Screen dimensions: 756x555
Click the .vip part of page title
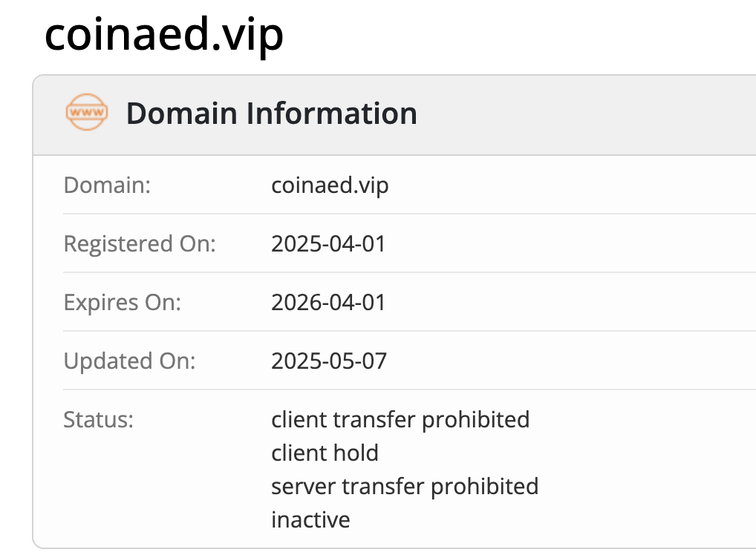click(247, 35)
